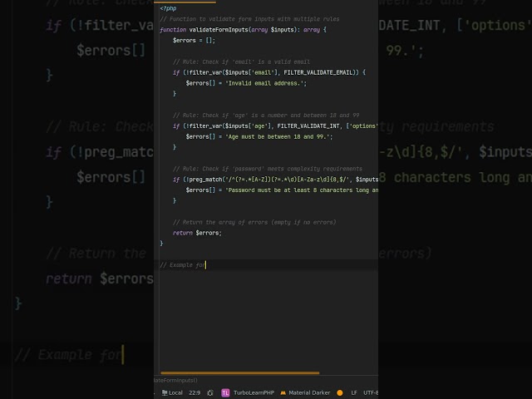Click the FILTER_VALIDATE_EMAIL constant

(x=318, y=72)
